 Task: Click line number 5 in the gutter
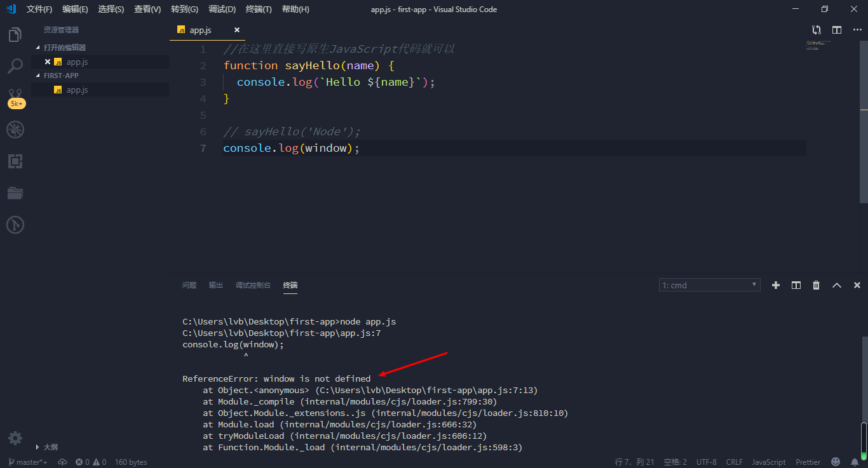(x=203, y=115)
